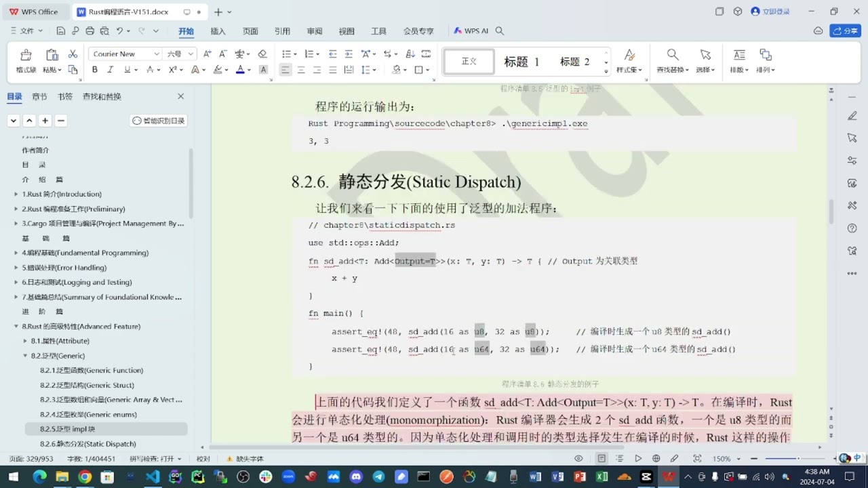Open the Paste options dropdown

(x=59, y=70)
